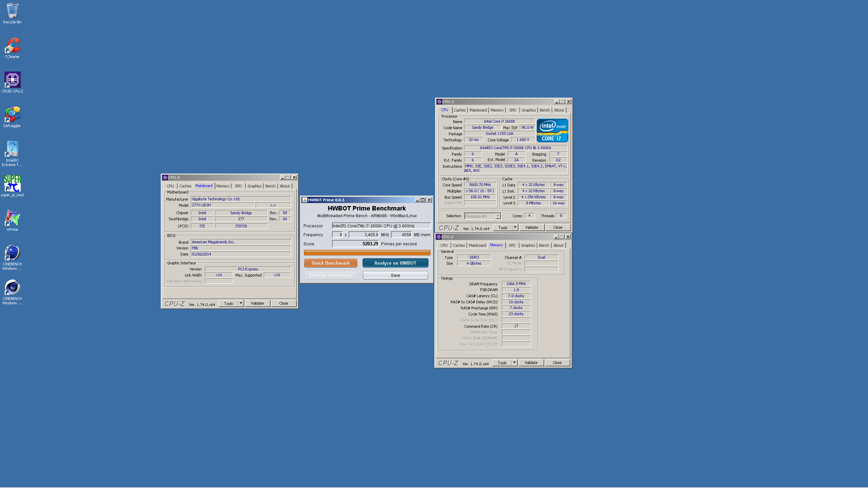Open About tab in Memory CPU-Z window

[558, 245]
